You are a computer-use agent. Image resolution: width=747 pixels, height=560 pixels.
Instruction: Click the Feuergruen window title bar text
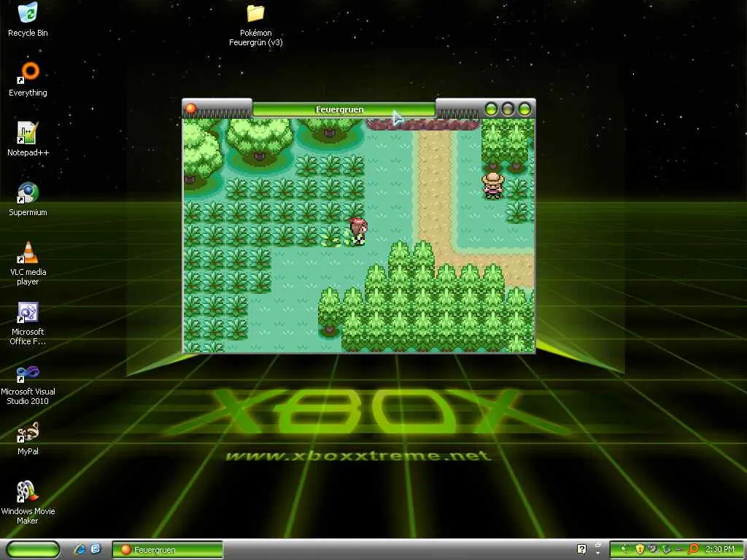tap(340, 109)
